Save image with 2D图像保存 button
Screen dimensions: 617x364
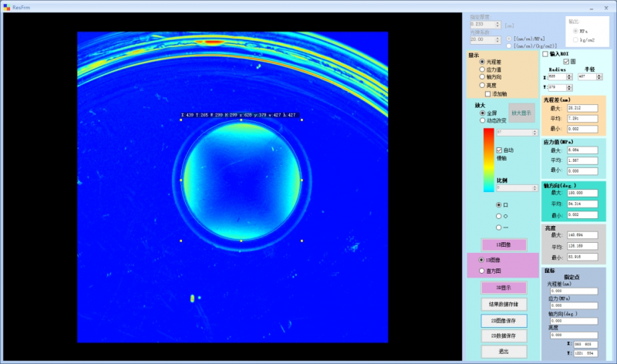(x=504, y=320)
